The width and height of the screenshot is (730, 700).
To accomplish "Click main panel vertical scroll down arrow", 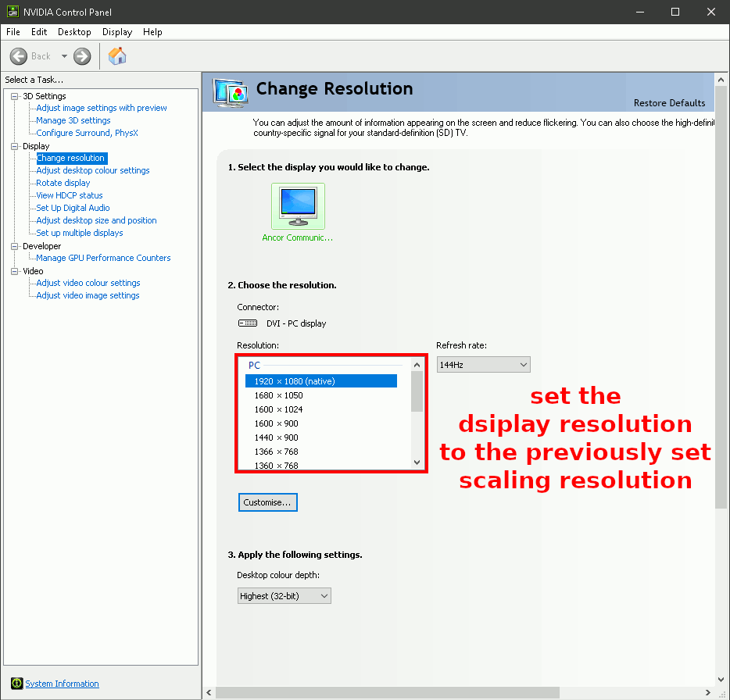I will pyautogui.click(x=721, y=679).
